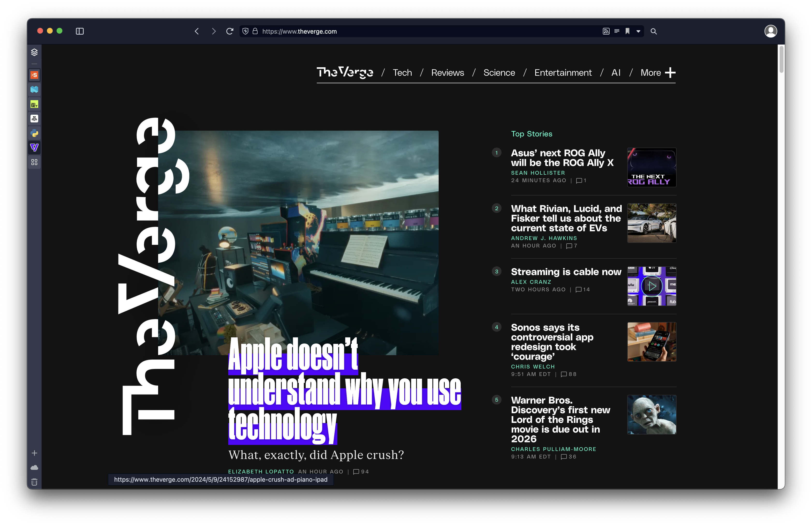This screenshot has width=812, height=525.
Task: Open Streaming is cable now story
Action: coord(566,272)
